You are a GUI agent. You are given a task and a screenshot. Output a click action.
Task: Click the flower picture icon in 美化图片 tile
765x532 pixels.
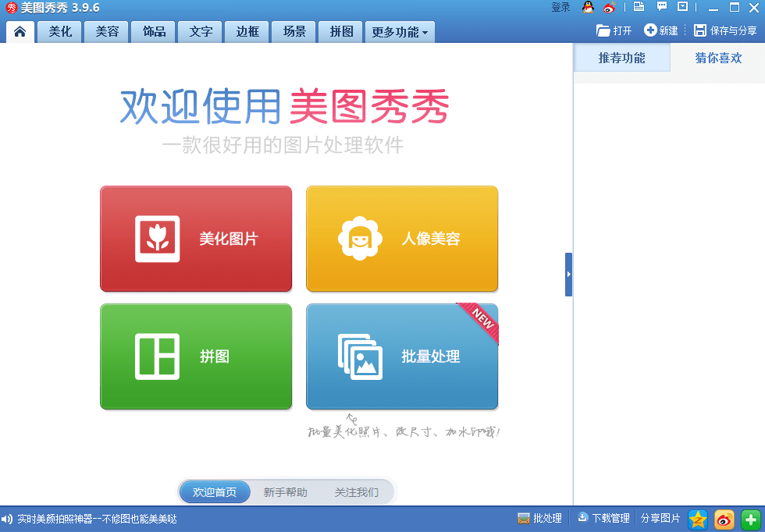(x=157, y=239)
